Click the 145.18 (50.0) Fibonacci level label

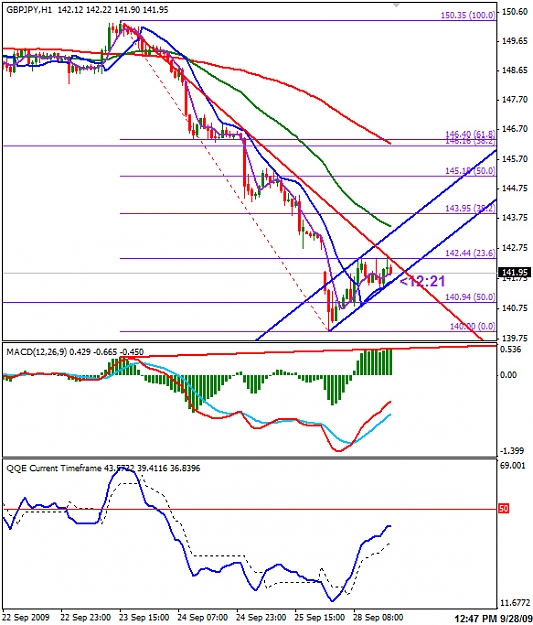click(x=470, y=171)
